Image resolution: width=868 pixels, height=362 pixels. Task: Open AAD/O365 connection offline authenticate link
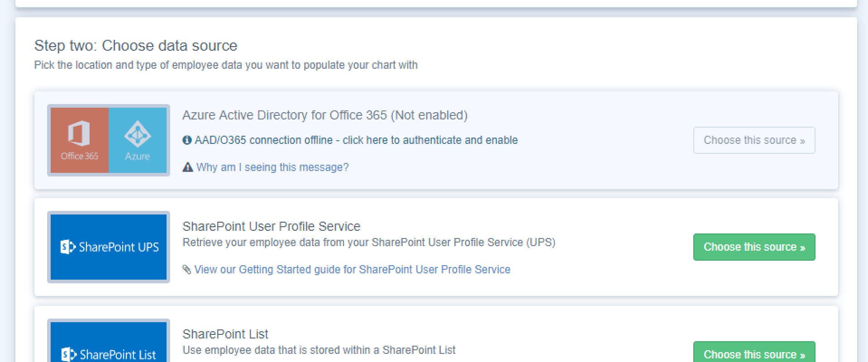click(356, 140)
